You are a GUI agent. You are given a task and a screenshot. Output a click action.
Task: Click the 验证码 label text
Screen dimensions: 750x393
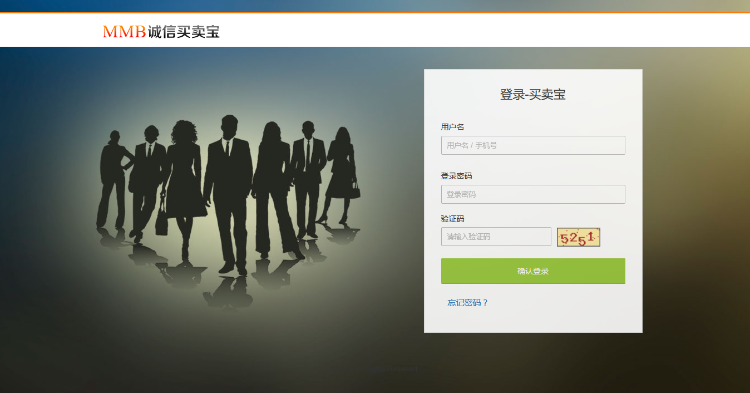pos(452,218)
